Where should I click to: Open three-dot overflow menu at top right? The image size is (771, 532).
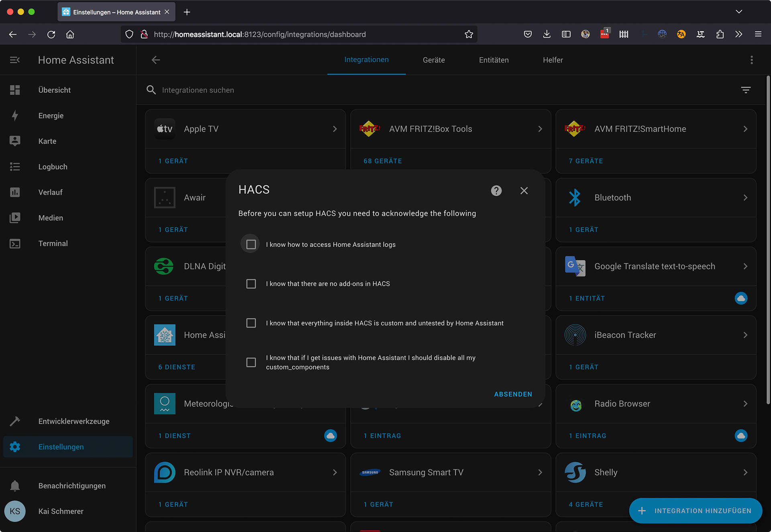(x=752, y=60)
